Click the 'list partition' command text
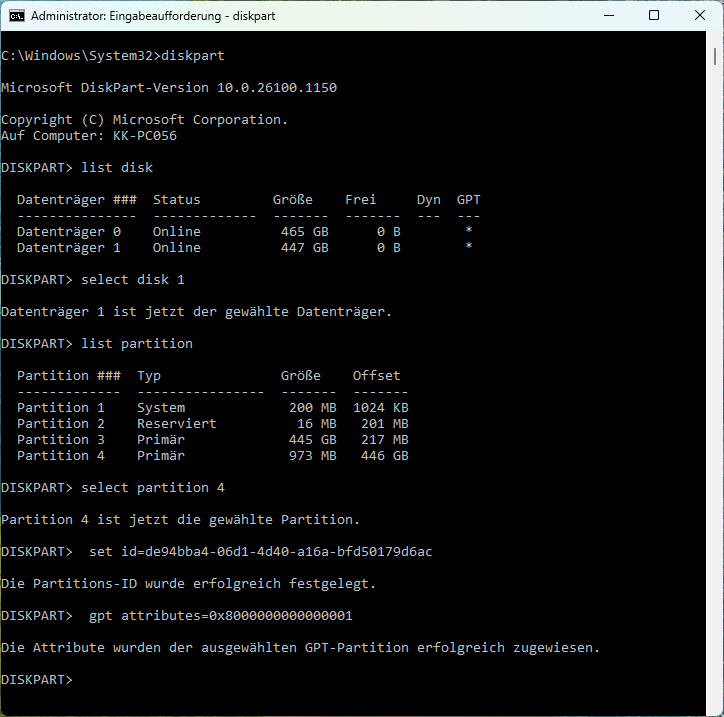724x717 pixels. pos(137,344)
